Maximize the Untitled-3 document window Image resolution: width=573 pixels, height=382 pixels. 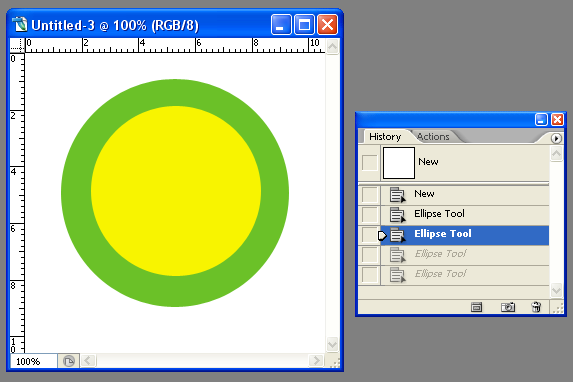(x=304, y=25)
